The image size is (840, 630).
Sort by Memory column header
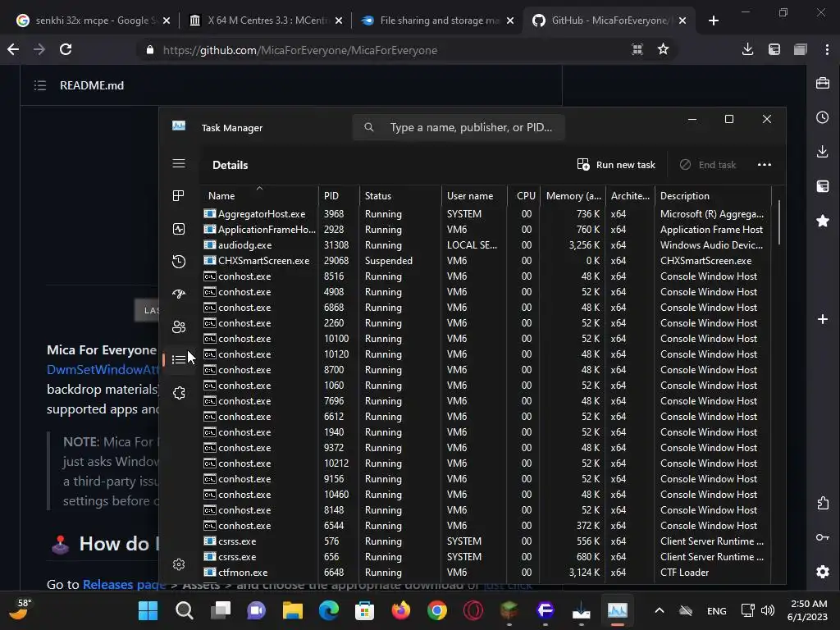pyautogui.click(x=573, y=195)
